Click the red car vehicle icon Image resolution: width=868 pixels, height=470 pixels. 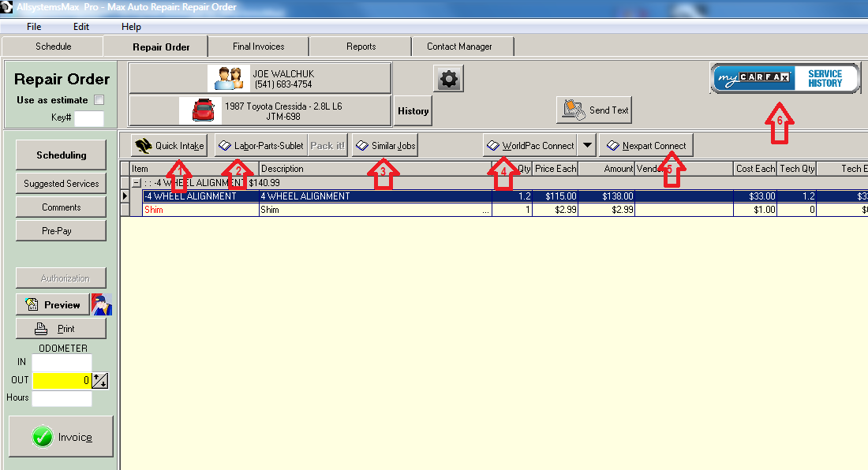(200, 110)
